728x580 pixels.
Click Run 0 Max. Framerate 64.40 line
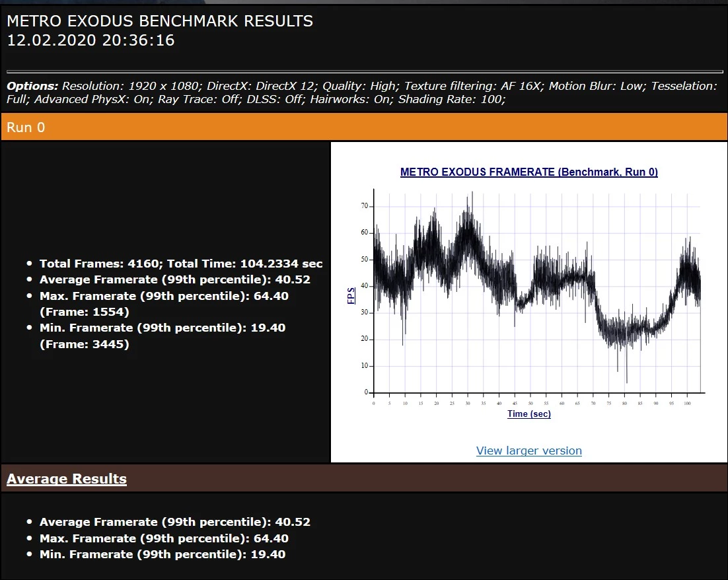point(164,296)
